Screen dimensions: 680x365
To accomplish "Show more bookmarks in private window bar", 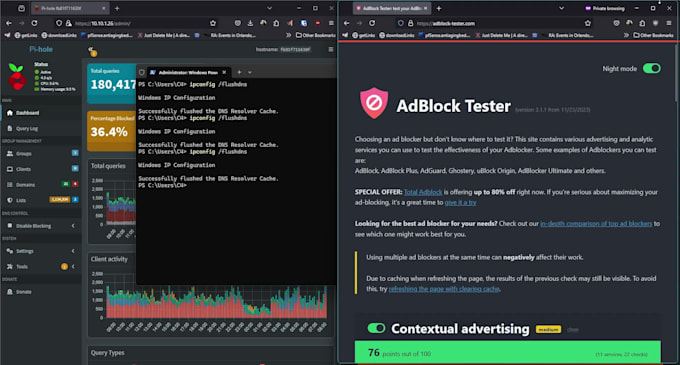I will [626, 35].
